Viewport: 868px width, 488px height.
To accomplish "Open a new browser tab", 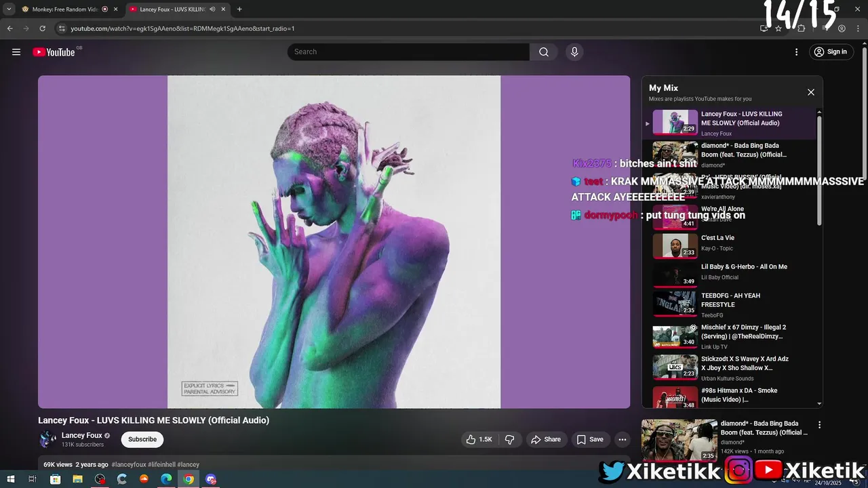I will click(239, 9).
